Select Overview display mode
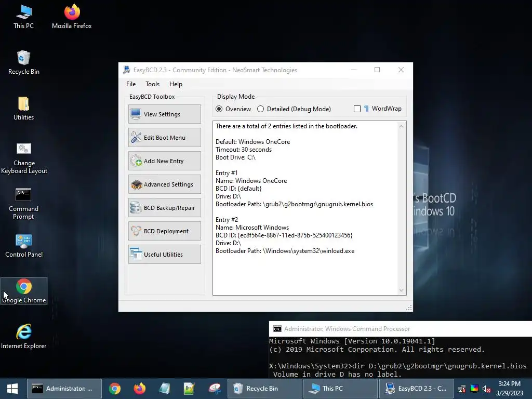The image size is (532, 399). (x=219, y=109)
